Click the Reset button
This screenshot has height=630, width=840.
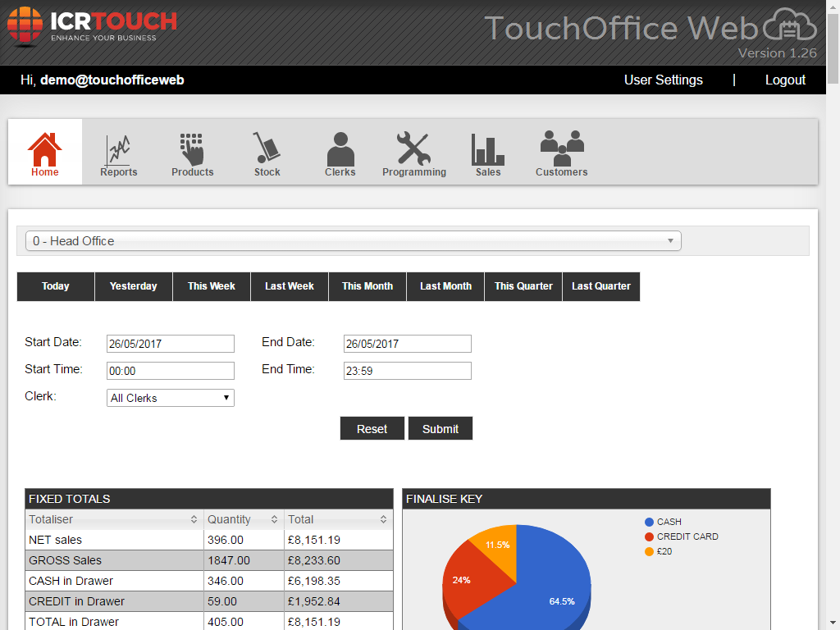[372, 428]
